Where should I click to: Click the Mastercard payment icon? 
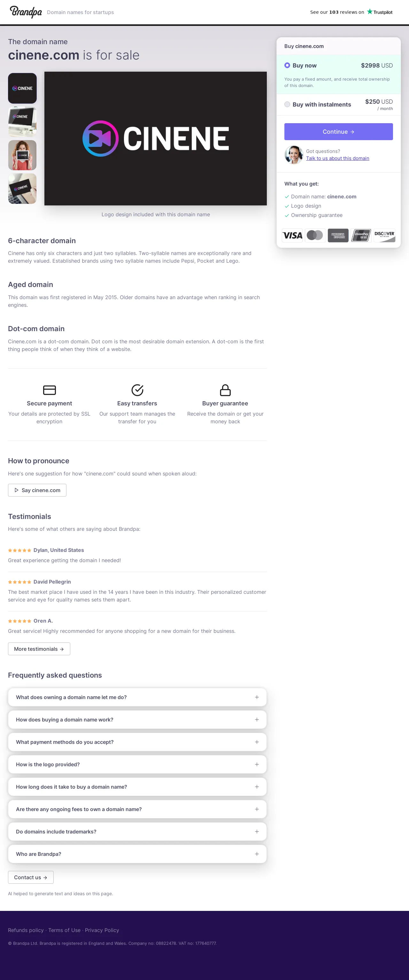pos(315,235)
